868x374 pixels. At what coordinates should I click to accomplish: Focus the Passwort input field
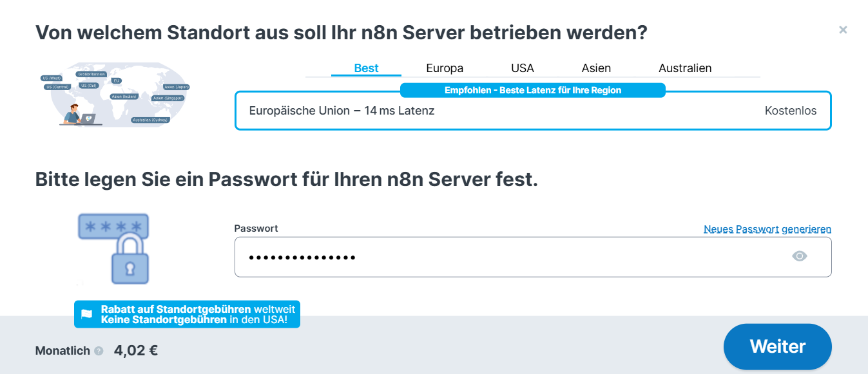(533, 257)
